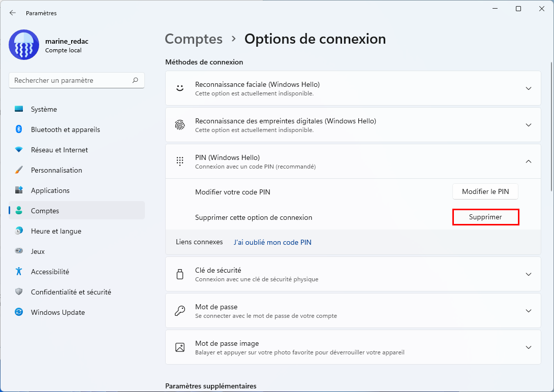Click the vertical scrollbar on the right
554x392 pixels.
[x=551, y=127]
